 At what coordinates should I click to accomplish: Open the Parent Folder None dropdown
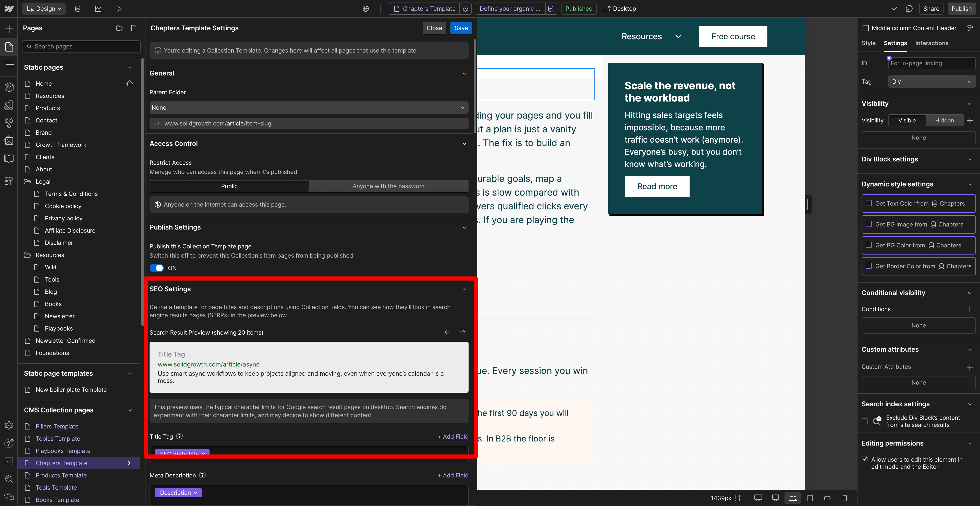click(x=309, y=108)
